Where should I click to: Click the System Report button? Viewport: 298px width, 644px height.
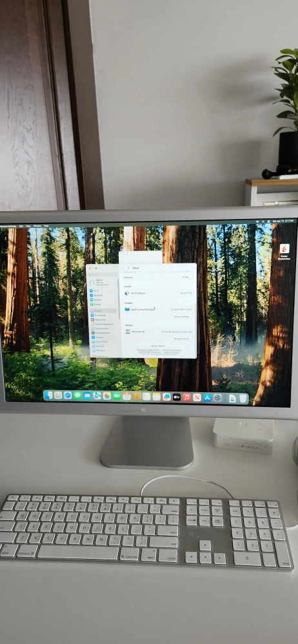pos(159,346)
